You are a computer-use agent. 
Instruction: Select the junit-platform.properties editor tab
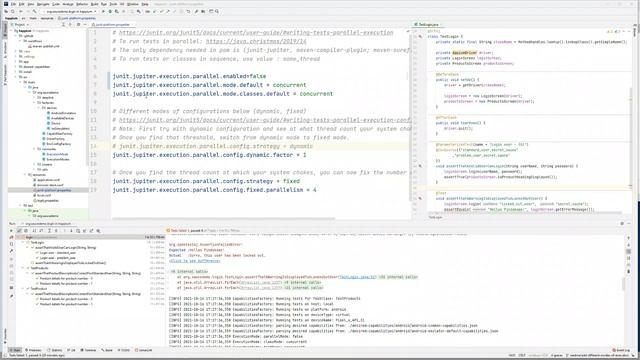click(x=112, y=25)
